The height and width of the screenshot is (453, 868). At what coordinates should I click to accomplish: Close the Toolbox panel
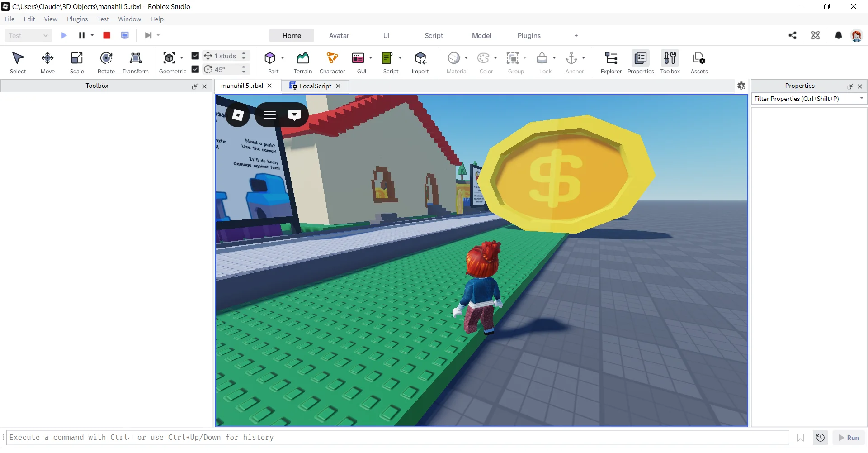point(204,86)
